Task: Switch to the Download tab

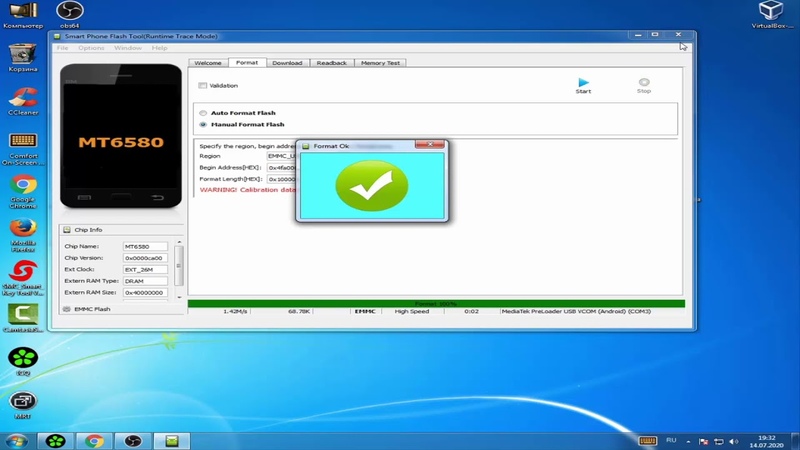Action: click(x=287, y=63)
